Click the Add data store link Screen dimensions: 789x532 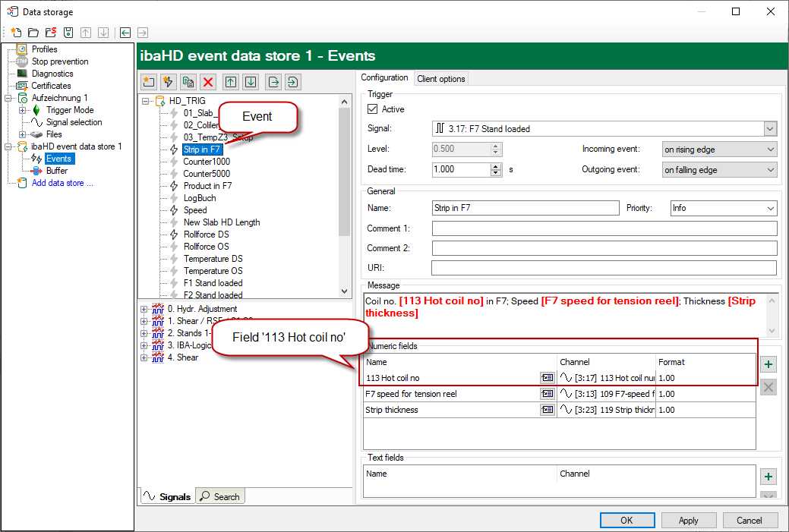click(62, 183)
